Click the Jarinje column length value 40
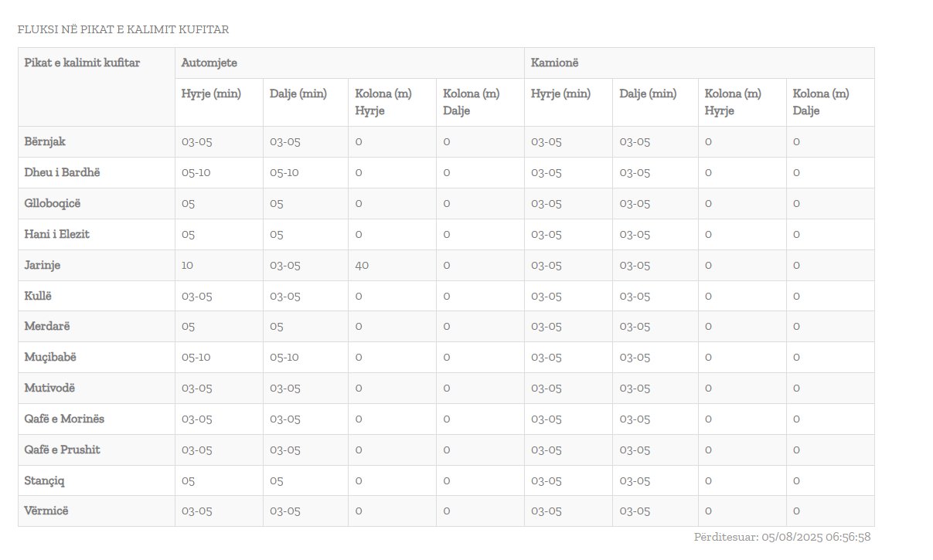Viewport: 933px width, 560px height. 362,265
